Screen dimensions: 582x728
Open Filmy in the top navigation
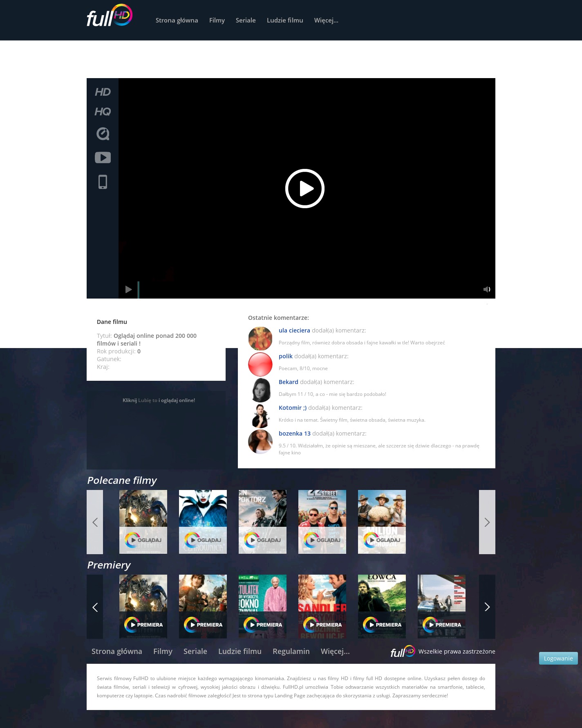pos(217,20)
